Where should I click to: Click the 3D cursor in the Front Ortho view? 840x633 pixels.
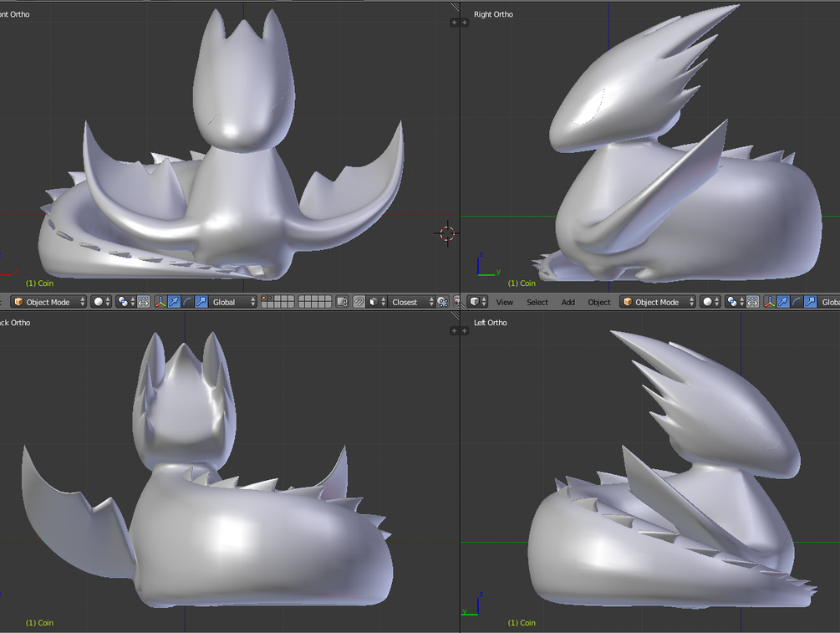(447, 233)
